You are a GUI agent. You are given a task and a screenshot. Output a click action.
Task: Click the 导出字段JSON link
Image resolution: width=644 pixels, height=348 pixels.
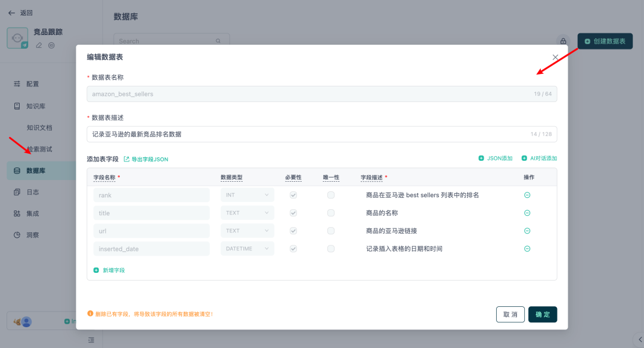(x=146, y=159)
